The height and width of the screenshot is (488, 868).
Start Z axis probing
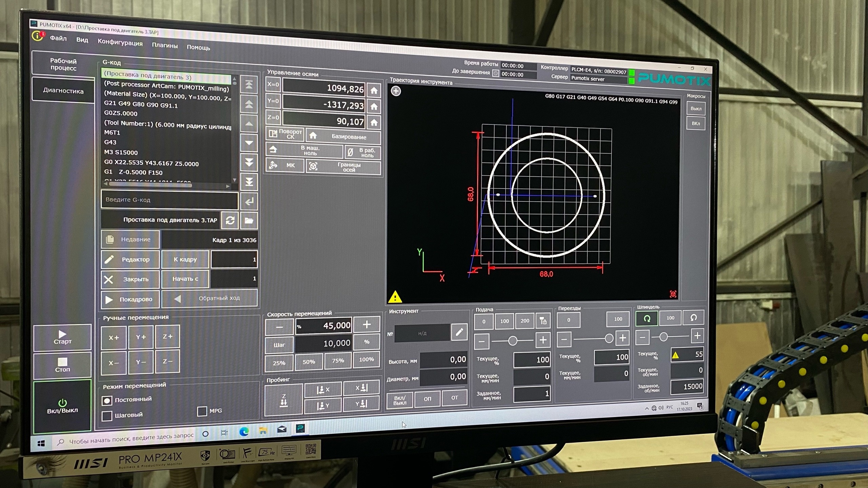[x=284, y=400]
